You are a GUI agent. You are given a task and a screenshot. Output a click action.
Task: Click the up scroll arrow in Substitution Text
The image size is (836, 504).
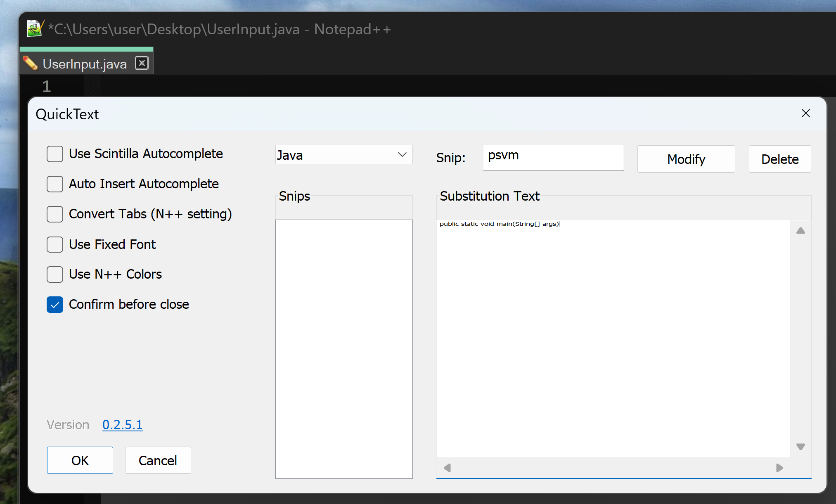point(800,230)
